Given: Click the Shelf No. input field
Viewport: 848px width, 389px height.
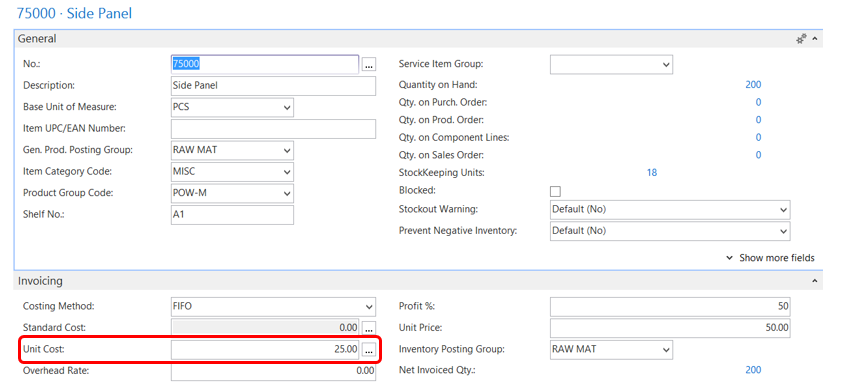Looking at the screenshot, I should [232, 215].
